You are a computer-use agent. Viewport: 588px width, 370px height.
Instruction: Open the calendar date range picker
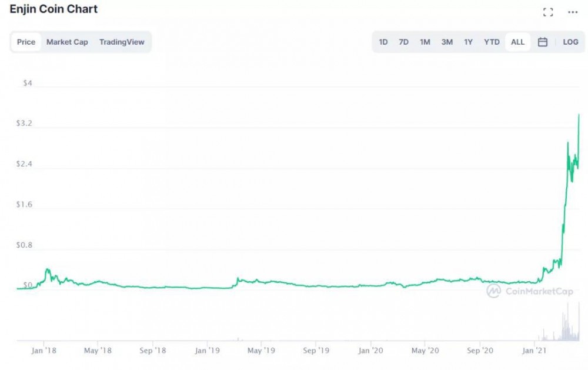point(542,42)
